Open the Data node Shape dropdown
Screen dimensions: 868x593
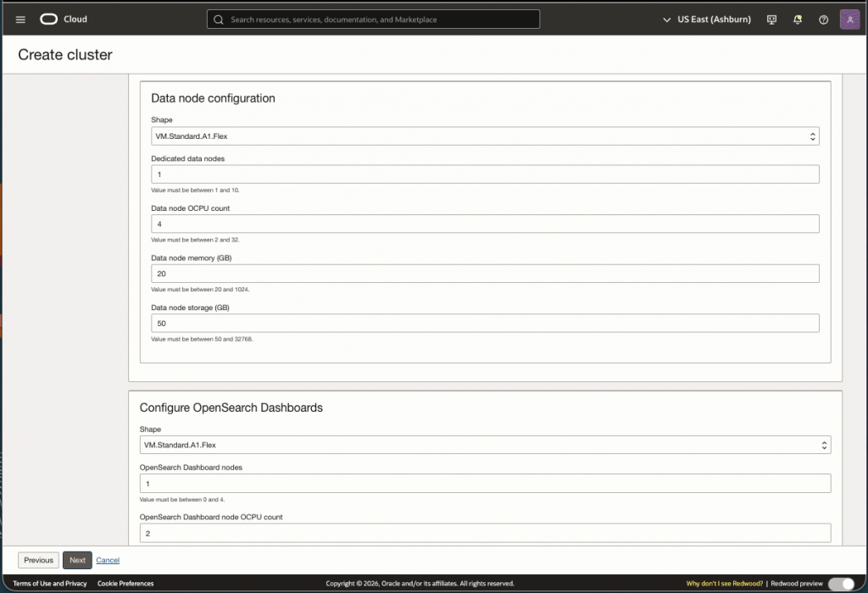485,136
